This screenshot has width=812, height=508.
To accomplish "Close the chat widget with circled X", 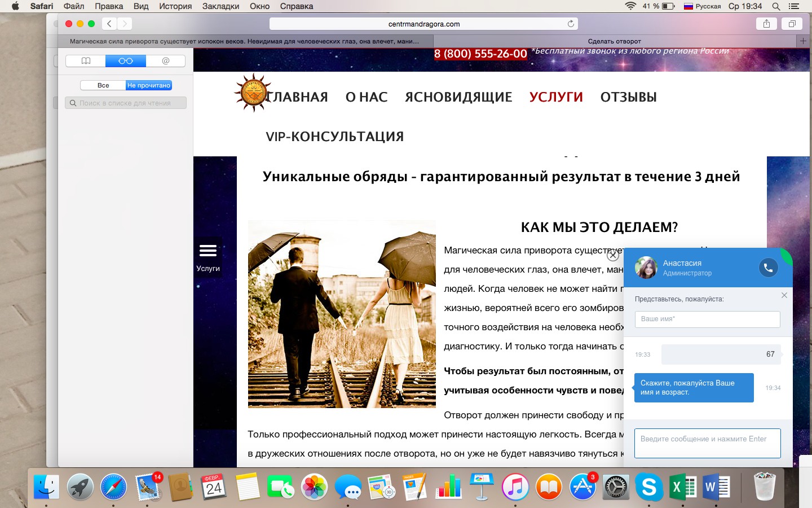I will coord(613,255).
